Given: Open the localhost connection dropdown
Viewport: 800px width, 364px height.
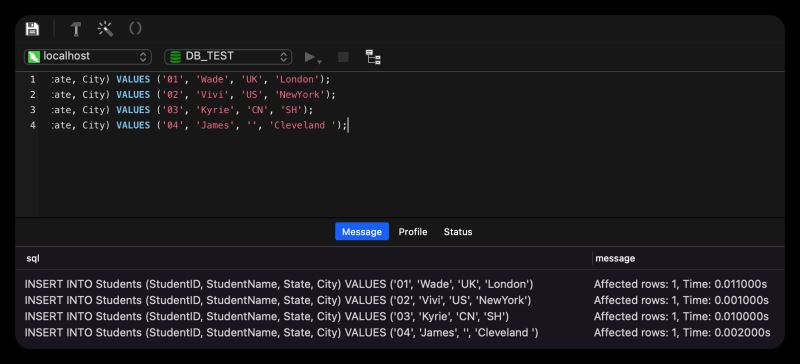Looking at the screenshot, I should tap(88, 57).
